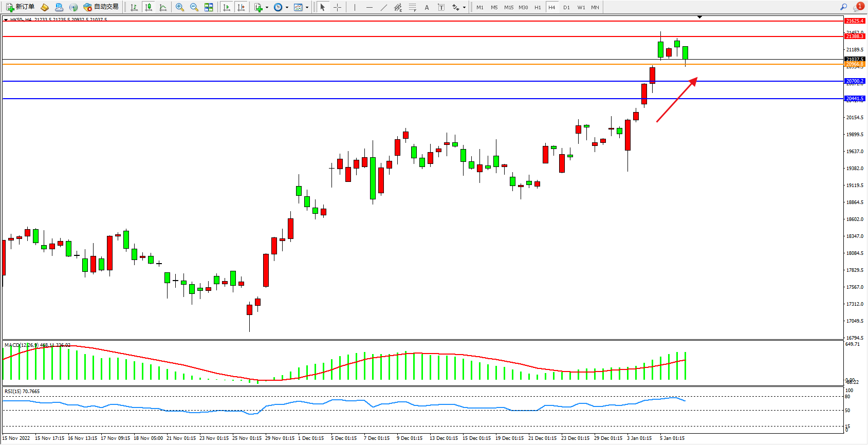Select the candlestick chart mode

149,7
